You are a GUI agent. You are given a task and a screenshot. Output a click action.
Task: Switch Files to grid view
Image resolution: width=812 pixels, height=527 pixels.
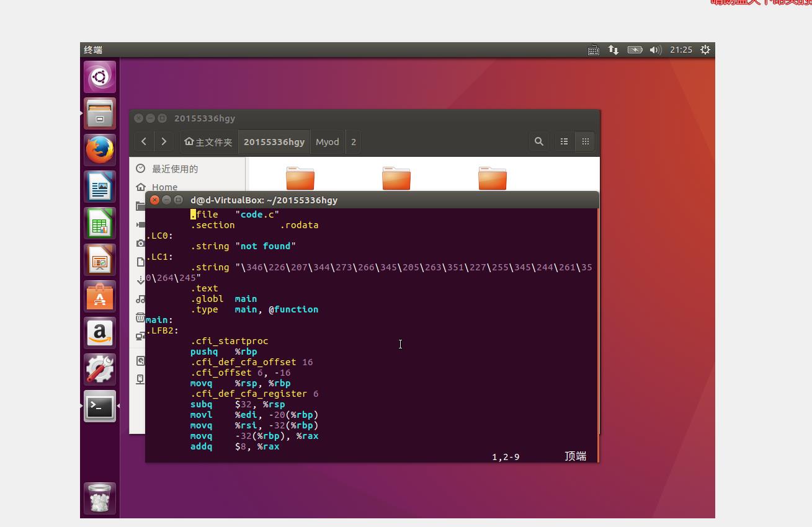click(x=586, y=142)
